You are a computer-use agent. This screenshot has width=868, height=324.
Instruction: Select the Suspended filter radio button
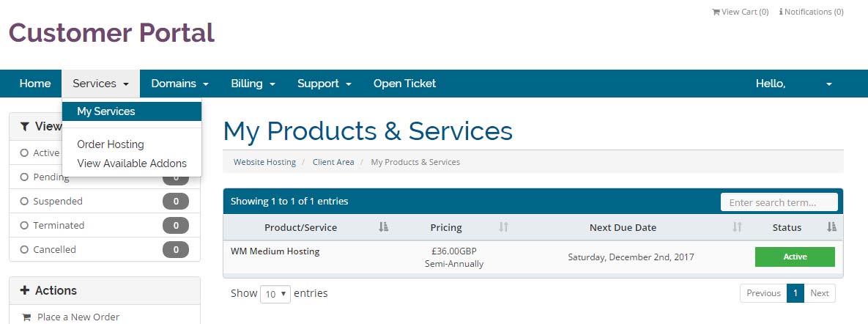pyautogui.click(x=25, y=202)
